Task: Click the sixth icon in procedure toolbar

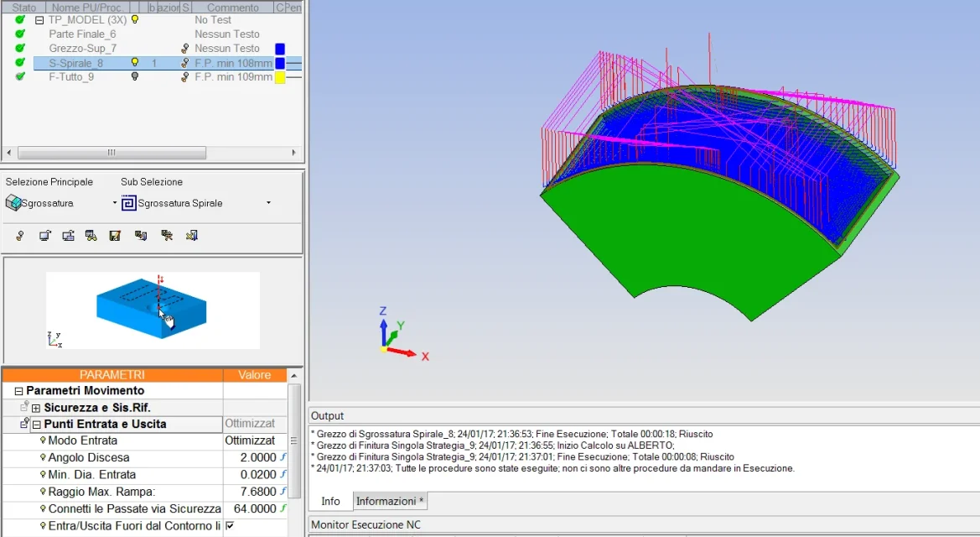Action: pyautogui.click(x=141, y=235)
